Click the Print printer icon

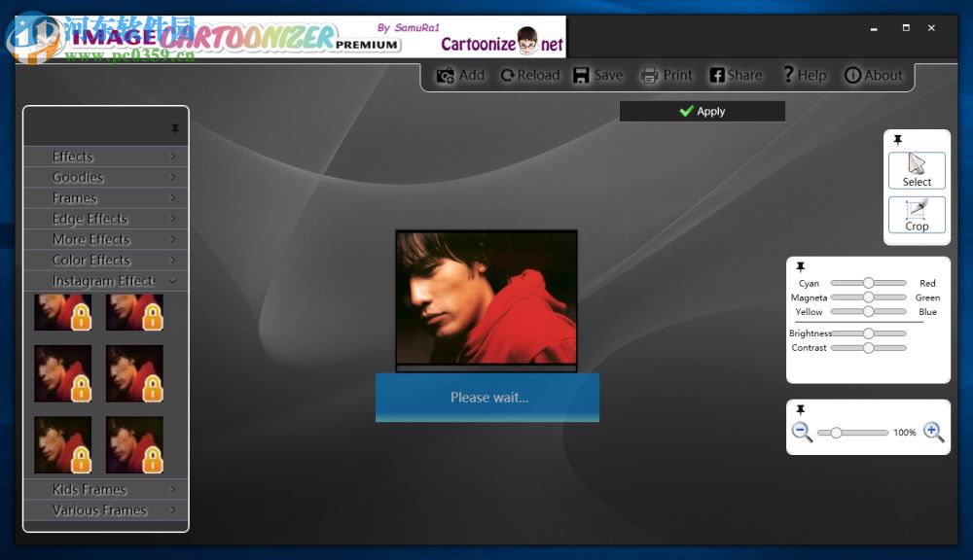pyautogui.click(x=649, y=76)
